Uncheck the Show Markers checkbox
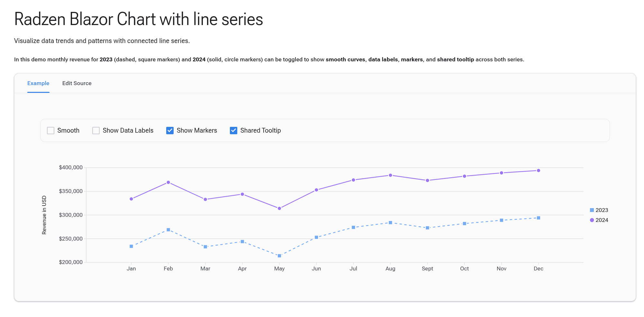Screen dimensions: 644x317 click(x=170, y=130)
